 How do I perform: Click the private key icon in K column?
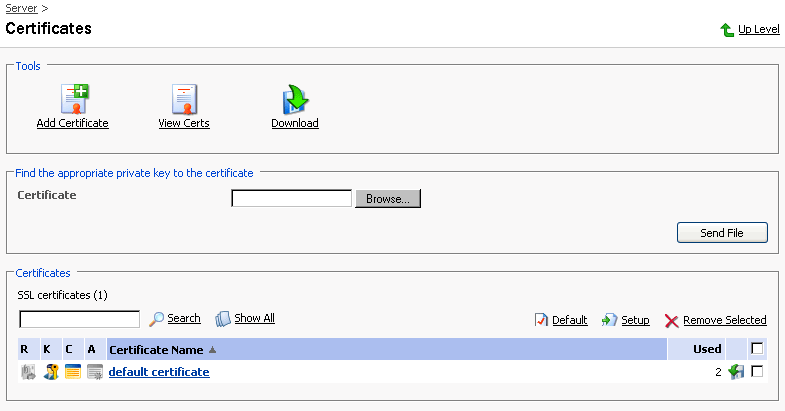51,372
